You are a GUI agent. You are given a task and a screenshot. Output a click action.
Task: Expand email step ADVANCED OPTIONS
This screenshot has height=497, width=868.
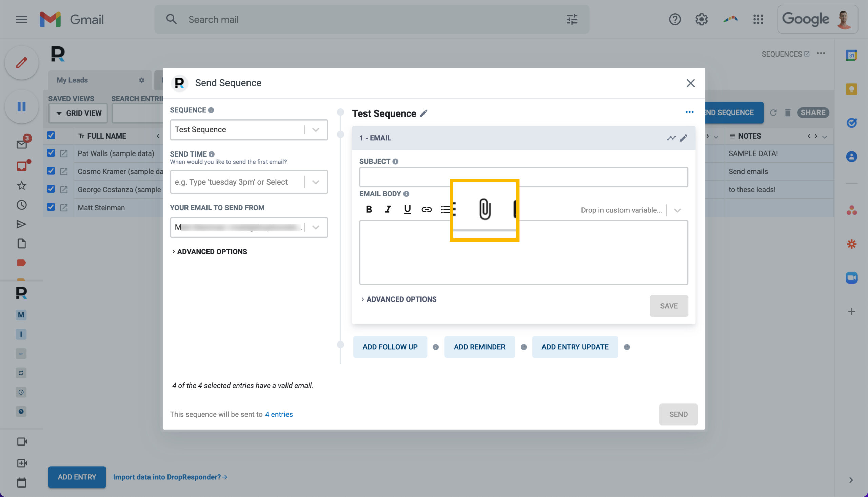coord(399,299)
